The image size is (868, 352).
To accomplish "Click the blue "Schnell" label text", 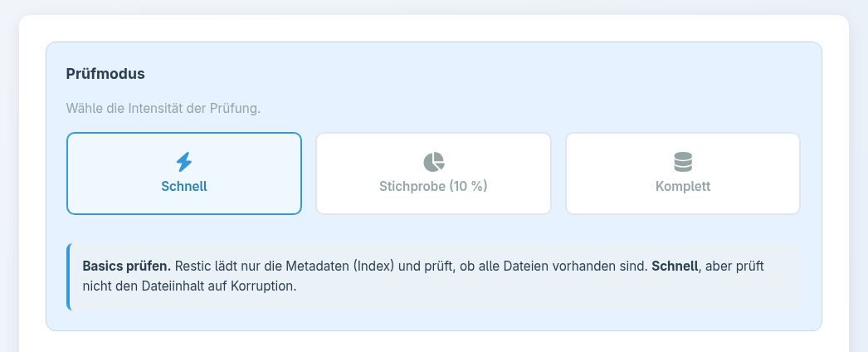I will tap(183, 187).
